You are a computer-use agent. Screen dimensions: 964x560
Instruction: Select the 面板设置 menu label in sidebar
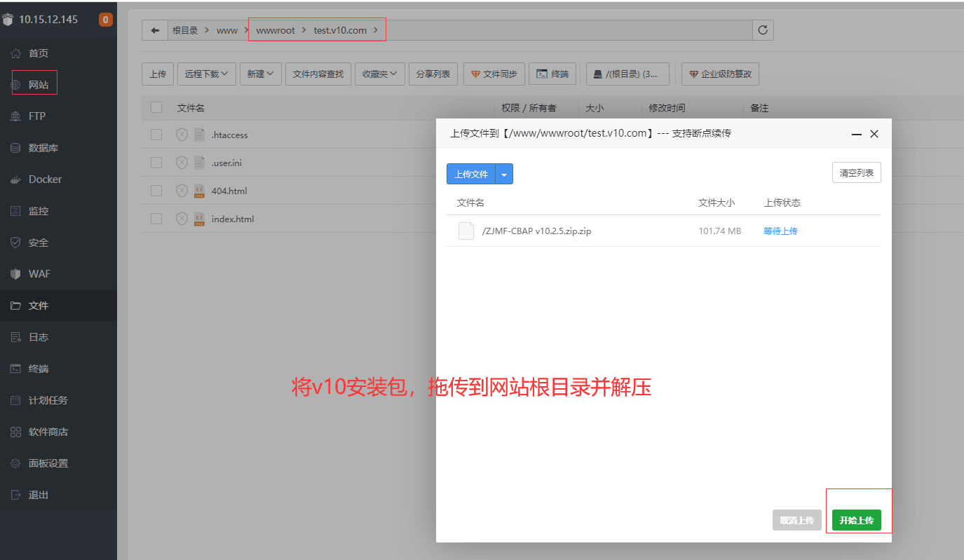[x=48, y=463]
